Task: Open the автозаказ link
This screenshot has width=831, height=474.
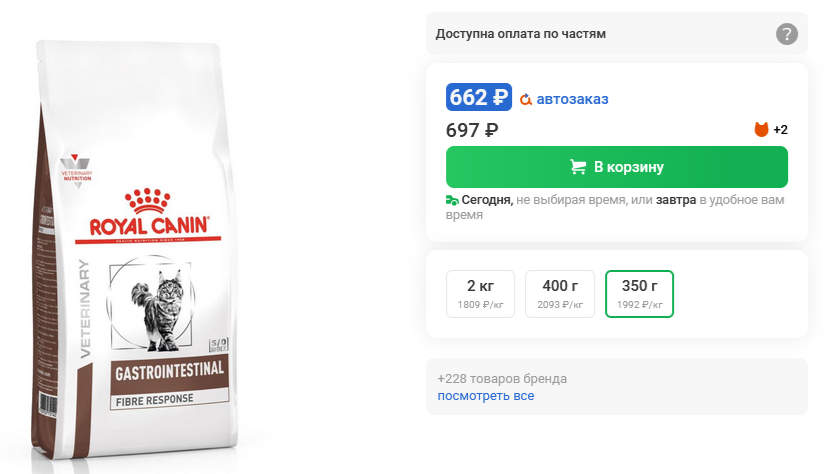Action: pos(572,99)
